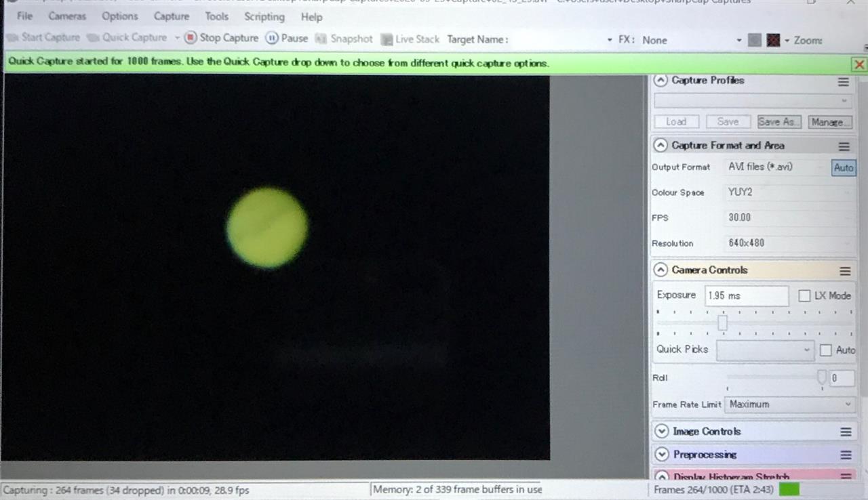The image size is (868, 500).
Task: Click the Capturing frames dropped status text
Action: point(126,489)
